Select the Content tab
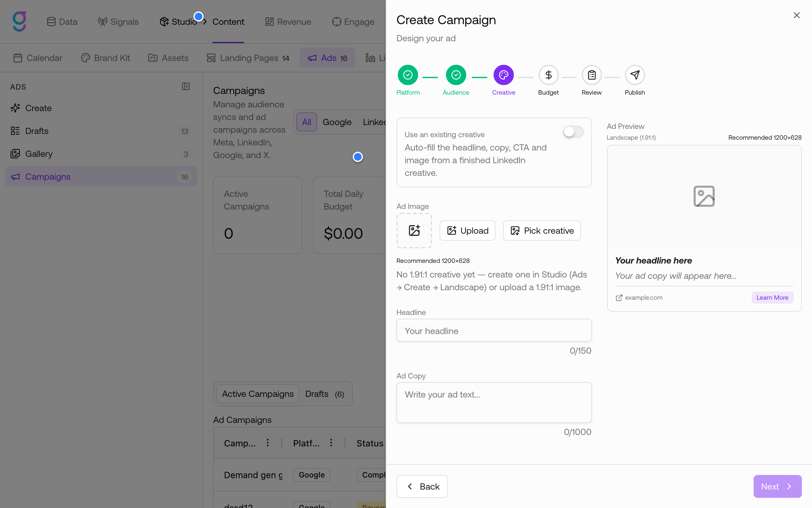 click(228, 22)
